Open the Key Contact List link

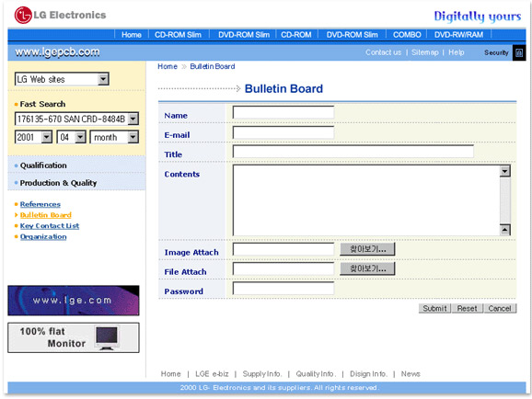50,226
